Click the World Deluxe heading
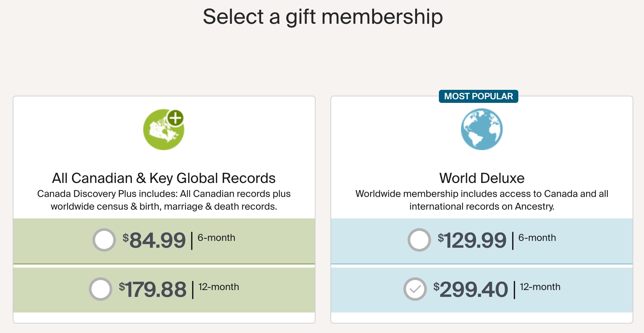 [x=482, y=178]
